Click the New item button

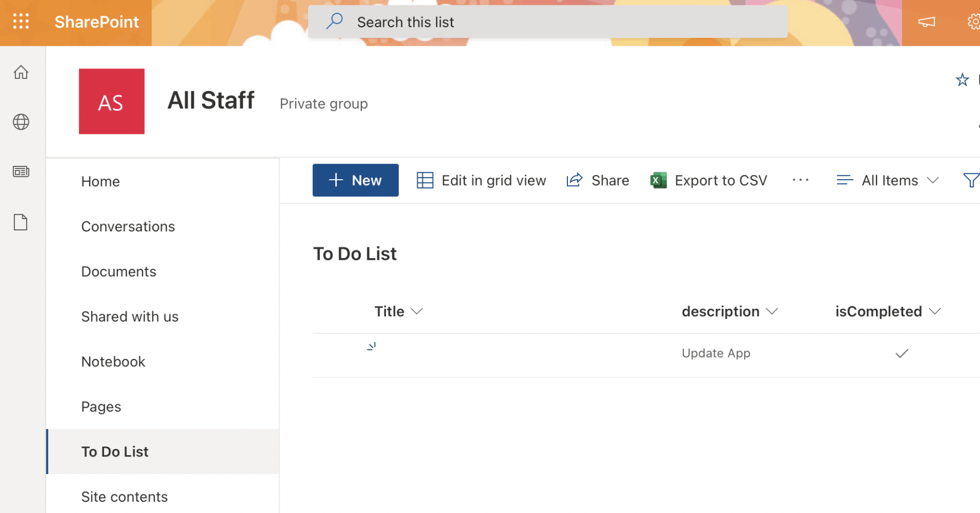pyautogui.click(x=355, y=180)
